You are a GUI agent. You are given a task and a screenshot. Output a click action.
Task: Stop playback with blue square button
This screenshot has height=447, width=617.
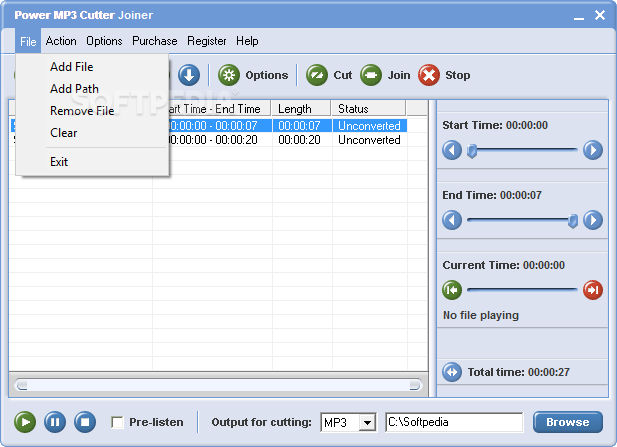pyautogui.click(x=85, y=422)
